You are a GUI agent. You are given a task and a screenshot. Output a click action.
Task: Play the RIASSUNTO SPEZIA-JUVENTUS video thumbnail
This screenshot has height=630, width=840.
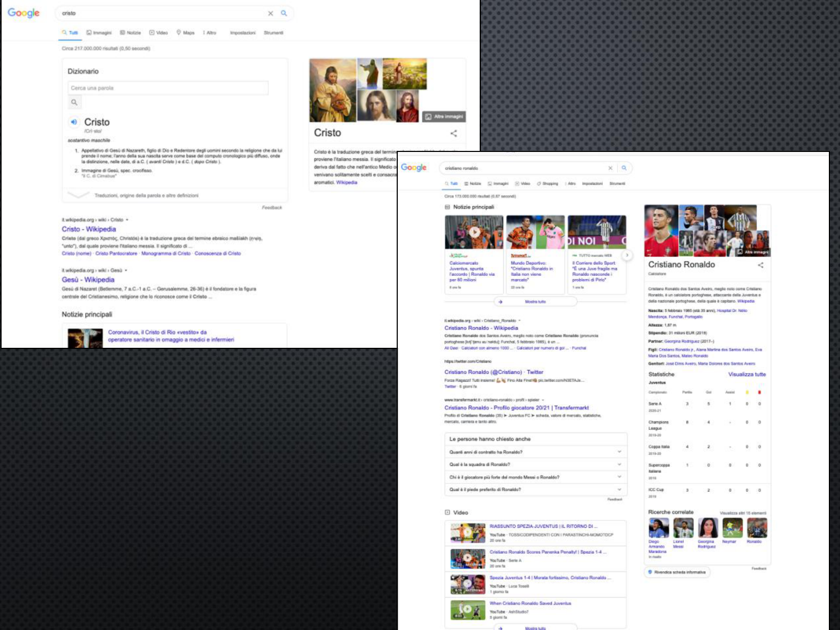click(468, 533)
